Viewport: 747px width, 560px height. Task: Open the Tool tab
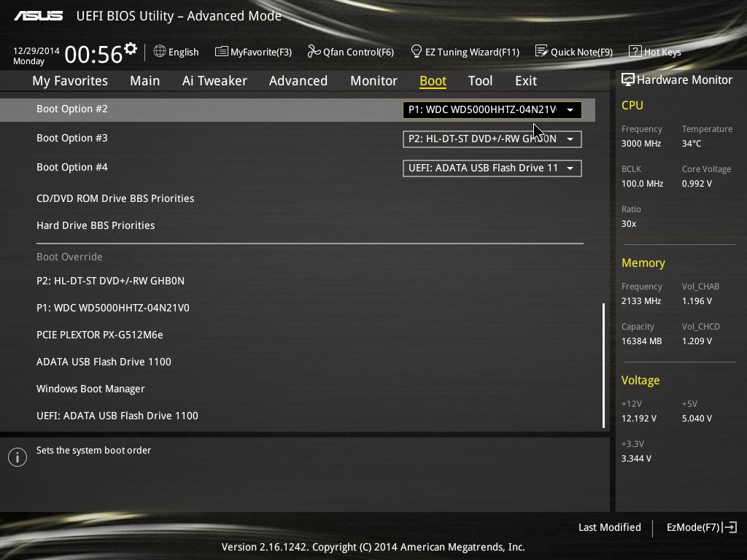(x=480, y=81)
